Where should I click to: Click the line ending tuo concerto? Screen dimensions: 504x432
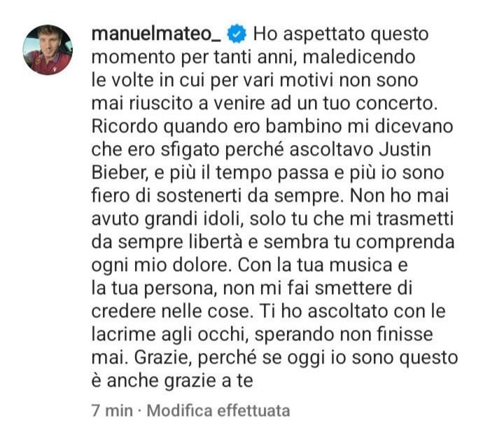(x=265, y=103)
